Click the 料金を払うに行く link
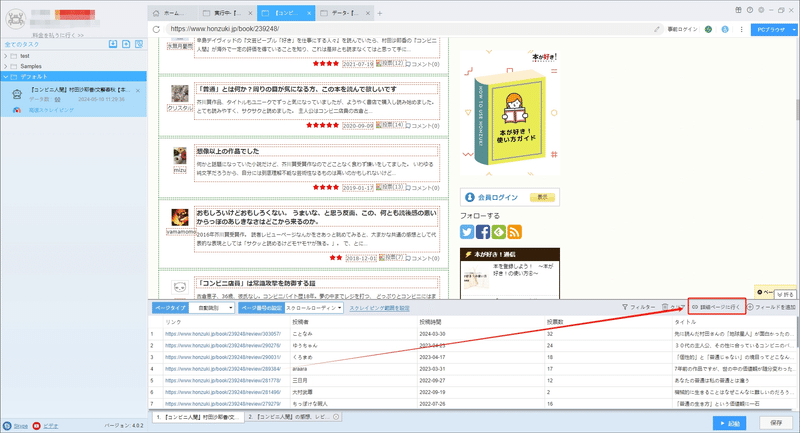Image resolution: width=800 pixels, height=433 pixels. pyautogui.click(x=58, y=35)
